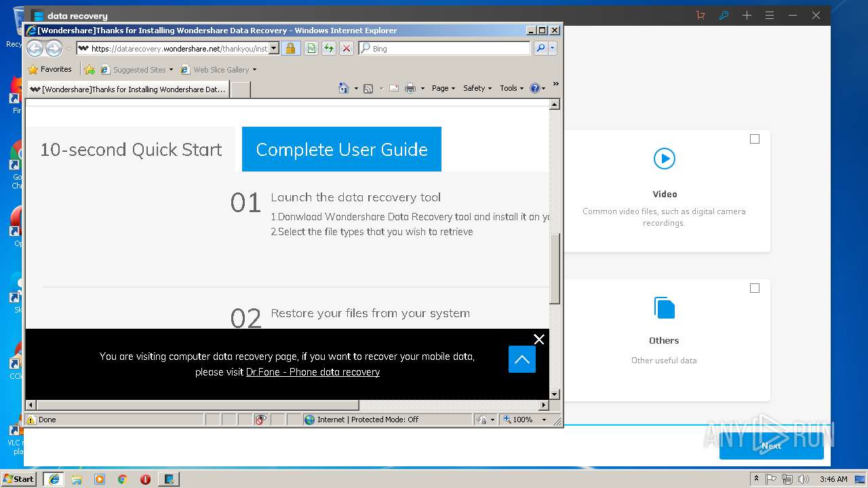Tick the Others checkbox in data recovery

pyautogui.click(x=755, y=288)
